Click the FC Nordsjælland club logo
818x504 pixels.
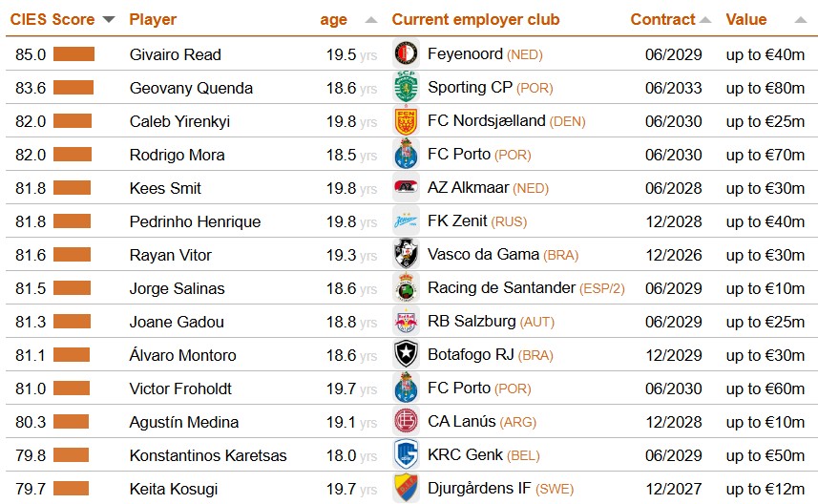coord(406,121)
